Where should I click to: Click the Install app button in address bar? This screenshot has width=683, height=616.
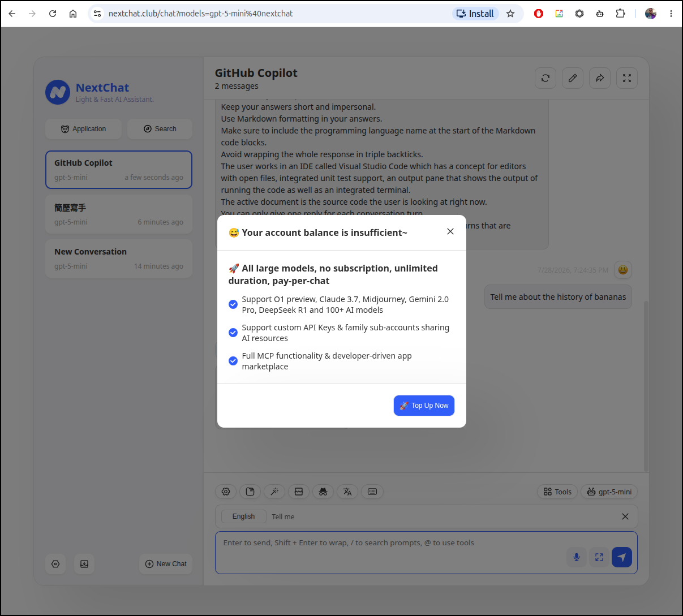[475, 14]
